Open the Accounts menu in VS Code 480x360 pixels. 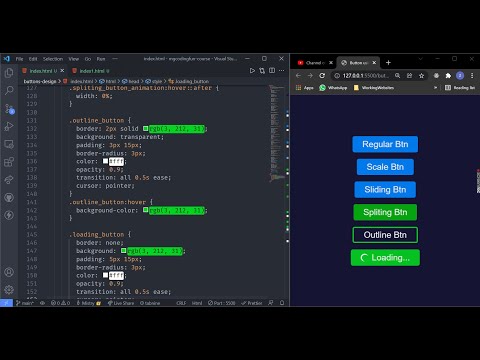point(9,272)
